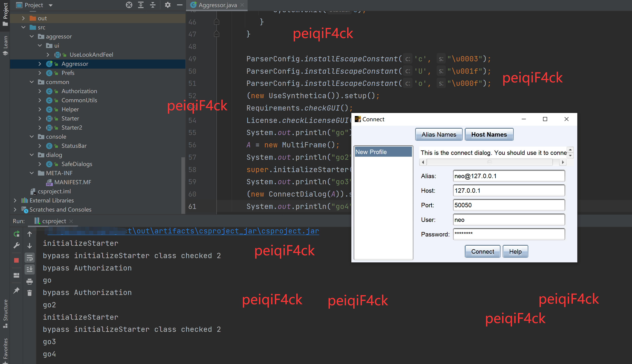The image size is (632, 364).
Task: Open run configuration wrench icon
Action: click(x=16, y=245)
